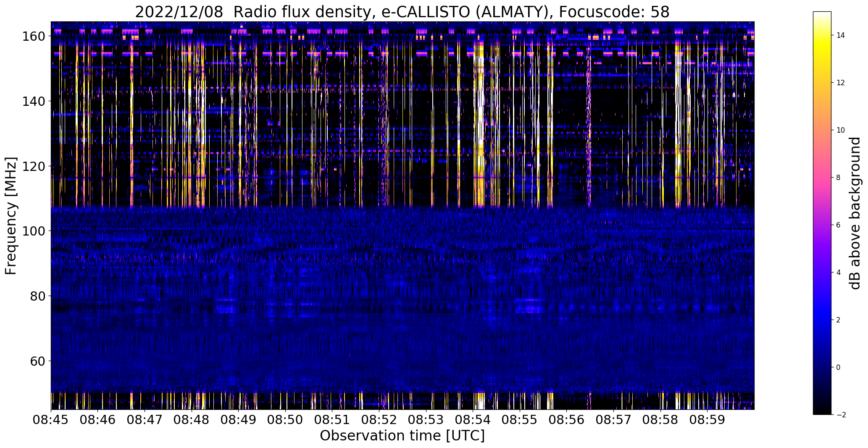Click the 160 frequency tick label
The image size is (868, 448).
33,37
